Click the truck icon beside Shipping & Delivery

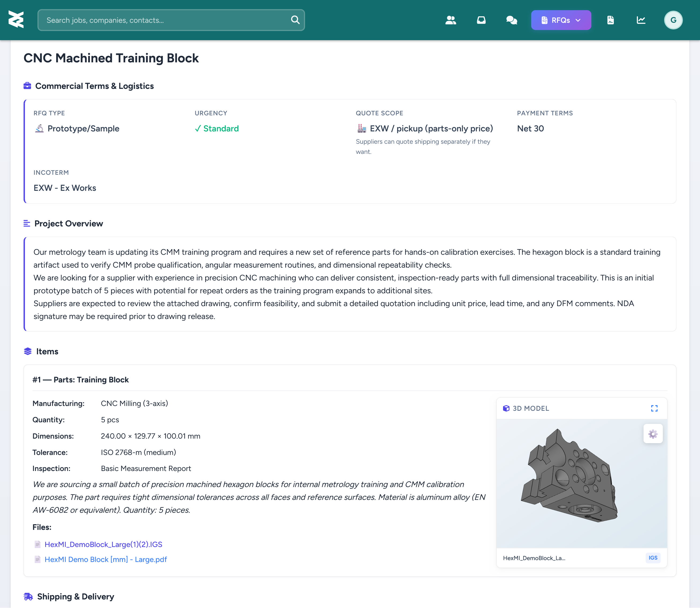pos(28,596)
